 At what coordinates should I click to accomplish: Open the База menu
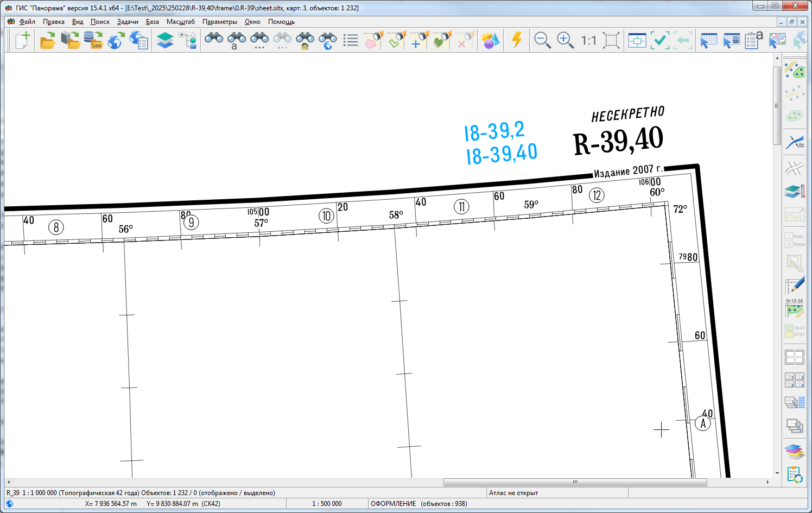[153, 22]
